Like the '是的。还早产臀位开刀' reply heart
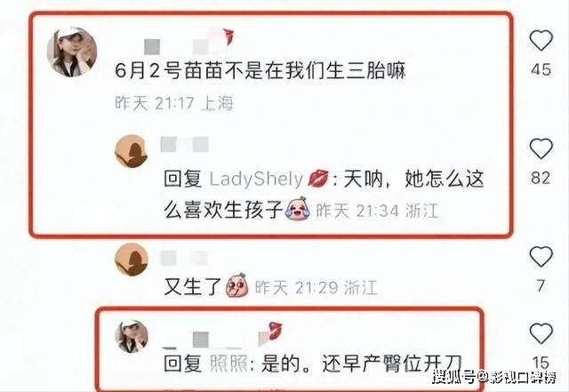Image resolution: width=569 pixels, height=392 pixels. click(x=541, y=333)
